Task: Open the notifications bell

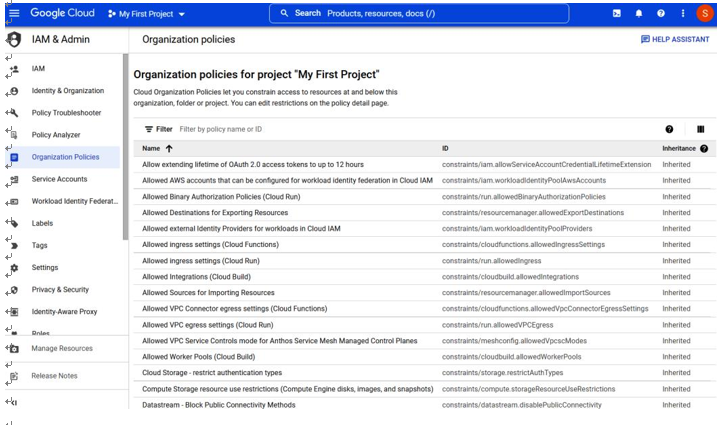Action: [639, 13]
